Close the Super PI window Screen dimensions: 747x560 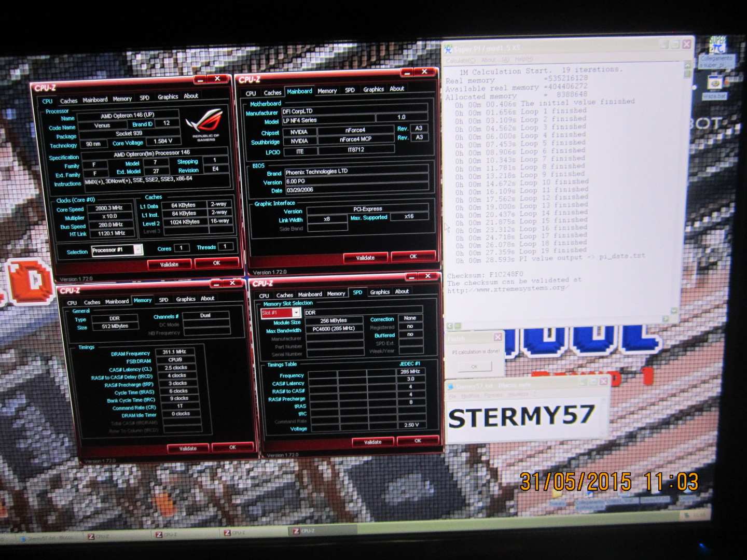[x=686, y=45]
